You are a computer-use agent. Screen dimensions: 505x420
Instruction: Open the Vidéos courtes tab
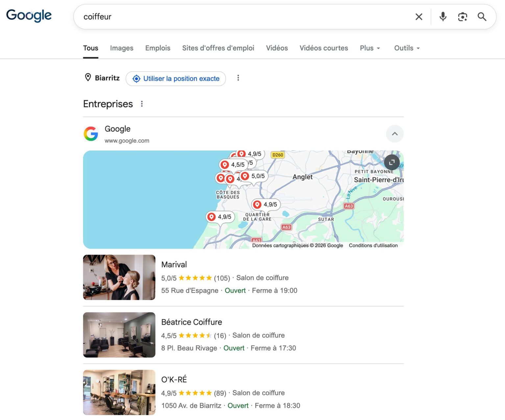pyautogui.click(x=324, y=48)
